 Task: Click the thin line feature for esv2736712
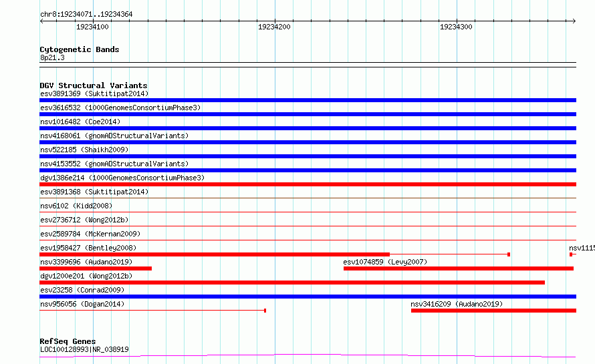(308, 226)
